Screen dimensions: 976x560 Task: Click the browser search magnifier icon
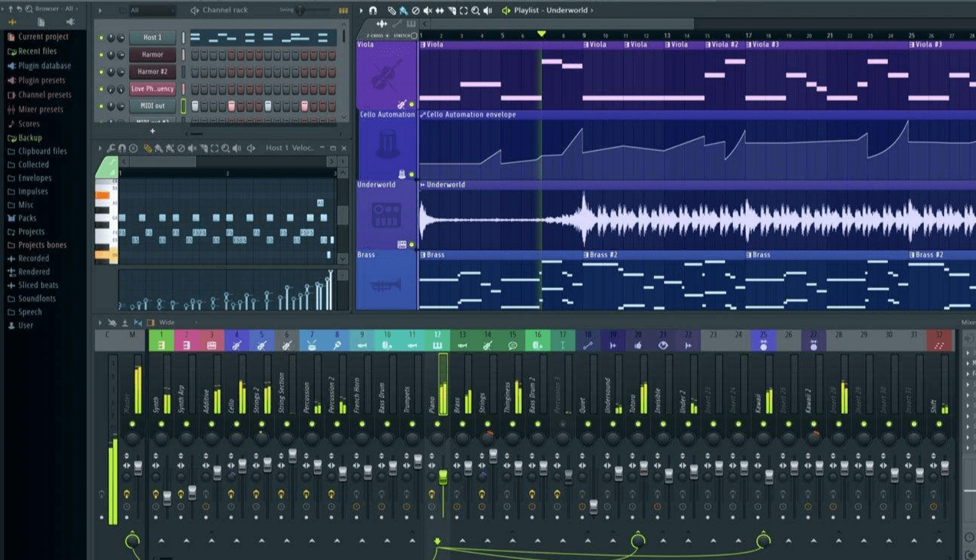(x=29, y=9)
